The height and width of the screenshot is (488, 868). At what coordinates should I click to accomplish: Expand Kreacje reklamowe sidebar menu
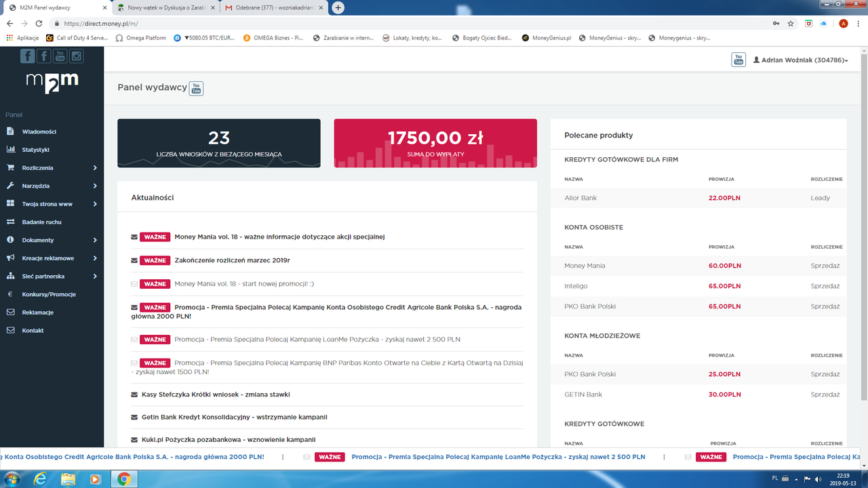[52, 258]
